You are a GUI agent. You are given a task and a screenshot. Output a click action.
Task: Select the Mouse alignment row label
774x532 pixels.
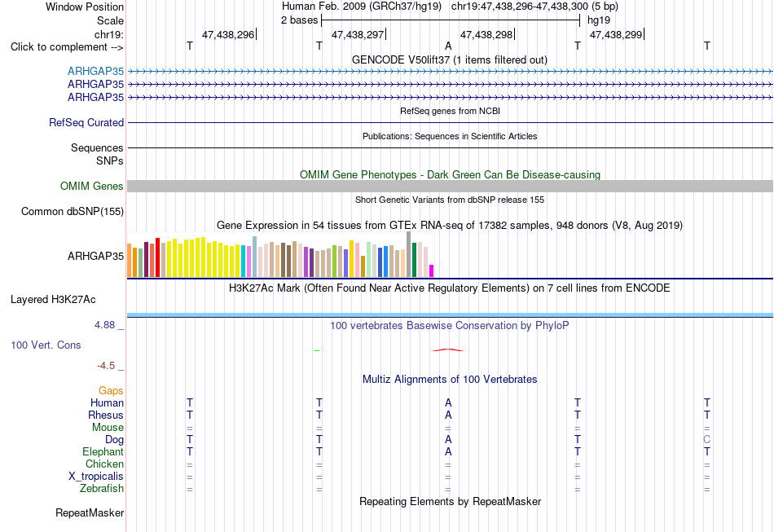tap(108, 428)
